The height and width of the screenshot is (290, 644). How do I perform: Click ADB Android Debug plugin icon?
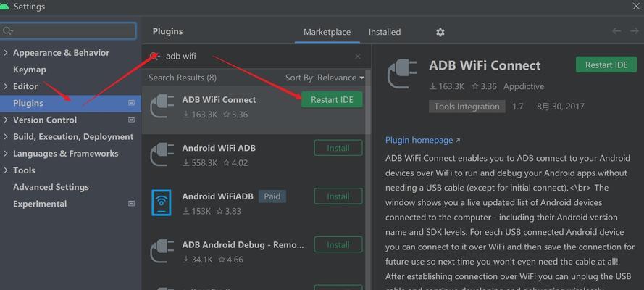(x=162, y=252)
